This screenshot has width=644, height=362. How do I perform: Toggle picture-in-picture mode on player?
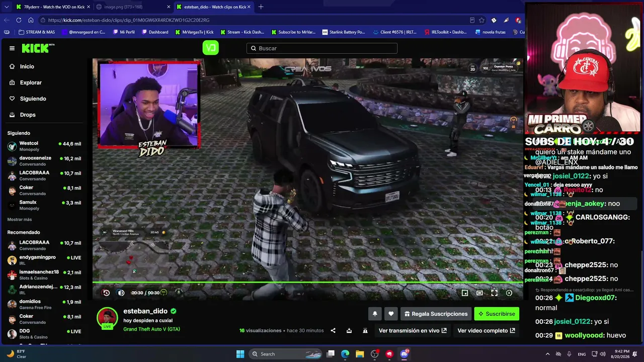(x=465, y=293)
